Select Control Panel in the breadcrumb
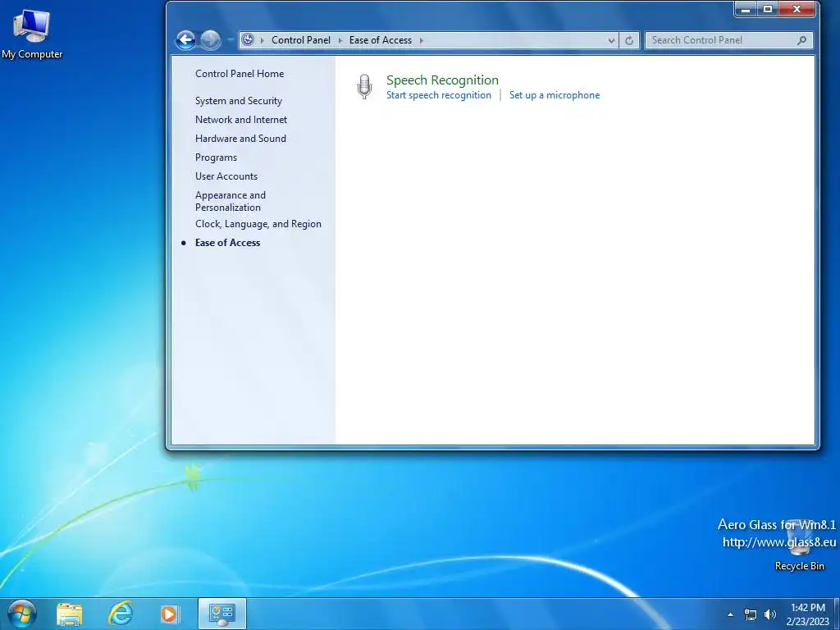 300,40
